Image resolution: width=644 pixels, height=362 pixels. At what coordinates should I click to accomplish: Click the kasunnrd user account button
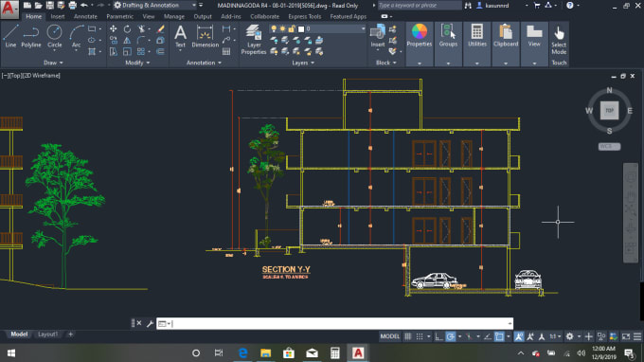[x=492, y=6]
